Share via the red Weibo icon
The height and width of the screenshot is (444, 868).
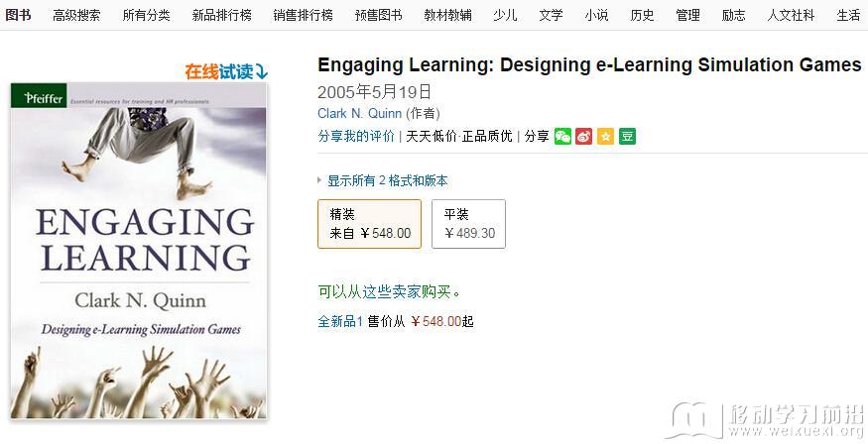(x=583, y=136)
